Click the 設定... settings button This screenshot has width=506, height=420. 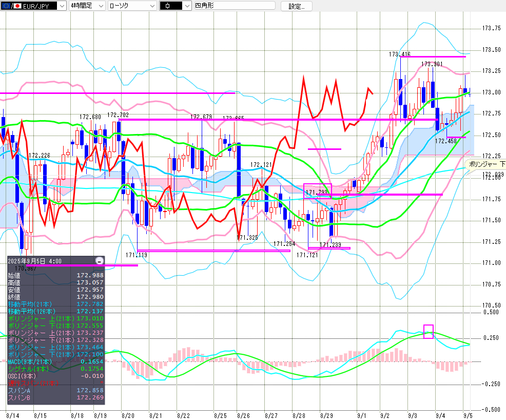point(296,6)
